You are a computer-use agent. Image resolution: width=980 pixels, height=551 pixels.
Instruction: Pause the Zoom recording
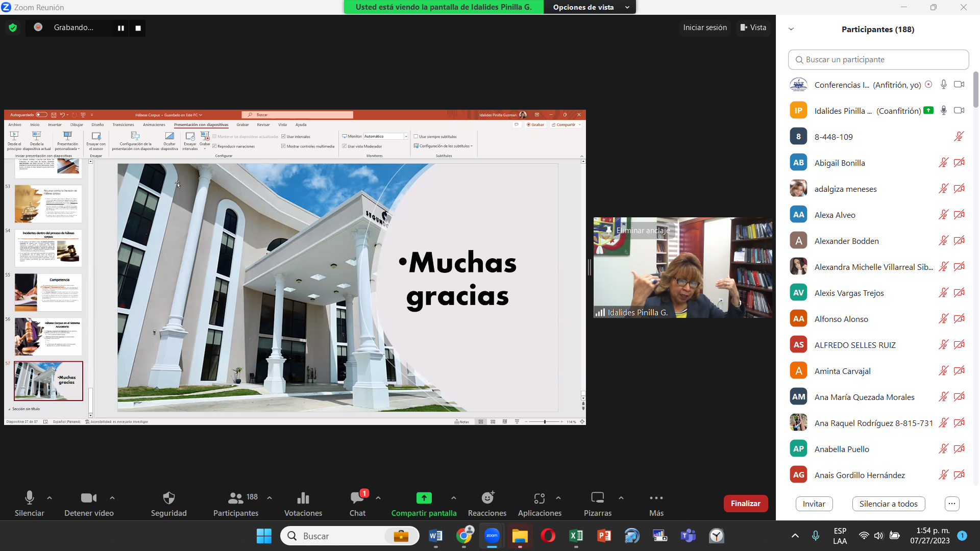[x=121, y=28]
